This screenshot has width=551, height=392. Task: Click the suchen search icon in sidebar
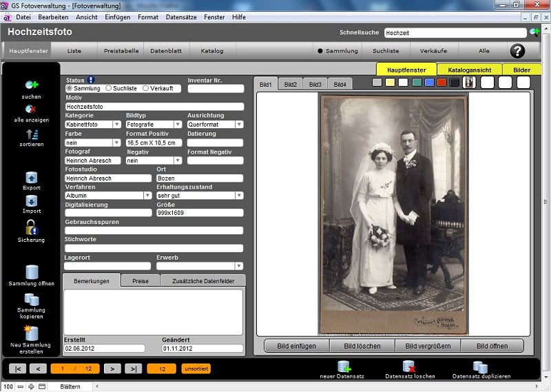coord(32,85)
